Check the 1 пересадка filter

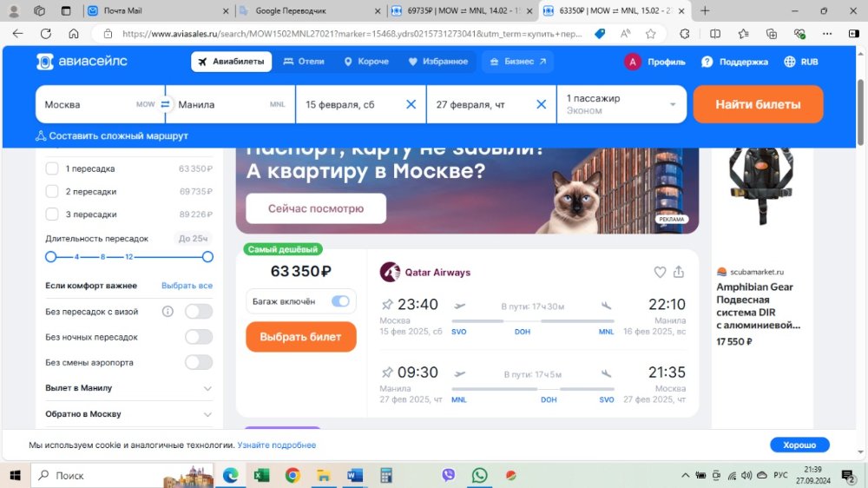52,168
